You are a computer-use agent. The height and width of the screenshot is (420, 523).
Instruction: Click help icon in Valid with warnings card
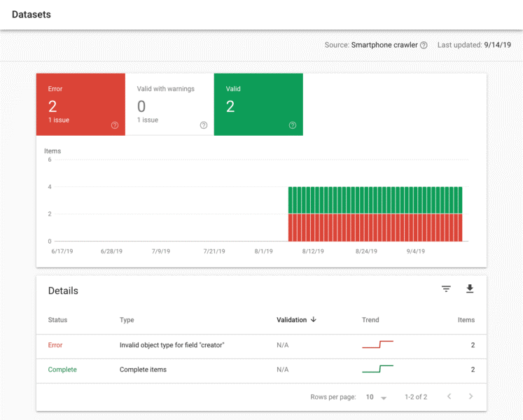pyautogui.click(x=204, y=125)
